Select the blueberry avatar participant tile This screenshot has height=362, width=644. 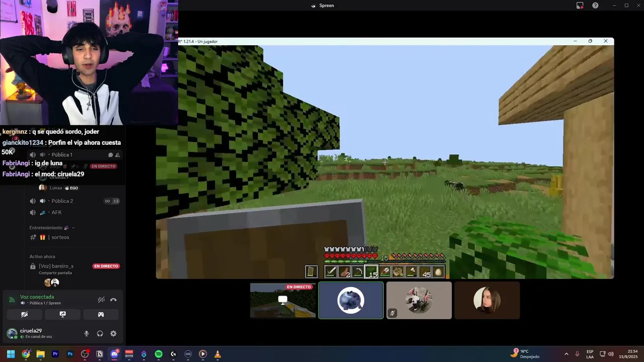pos(351,300)
